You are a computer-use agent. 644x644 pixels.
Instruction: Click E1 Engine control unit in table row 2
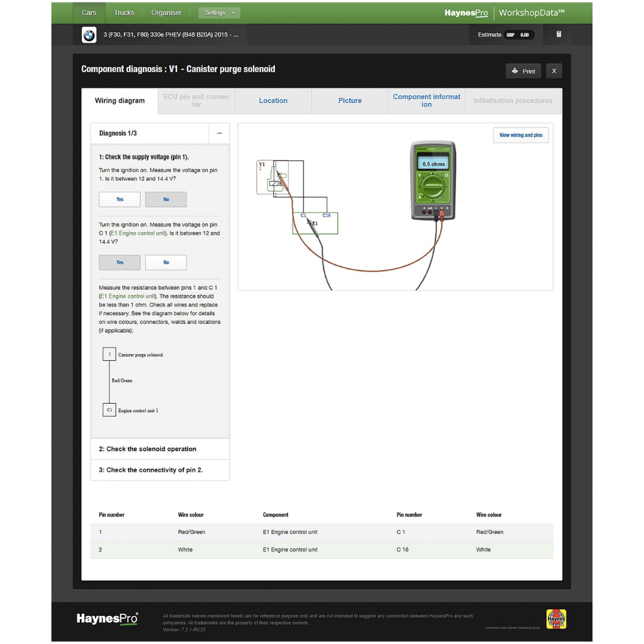pyautogui.click(x=290, y=550)
